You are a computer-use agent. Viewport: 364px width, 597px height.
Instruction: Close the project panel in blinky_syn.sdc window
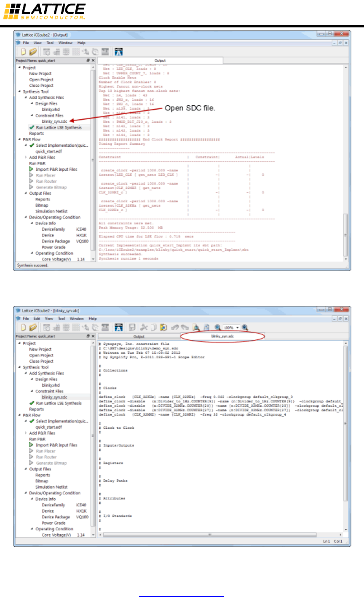93,336
